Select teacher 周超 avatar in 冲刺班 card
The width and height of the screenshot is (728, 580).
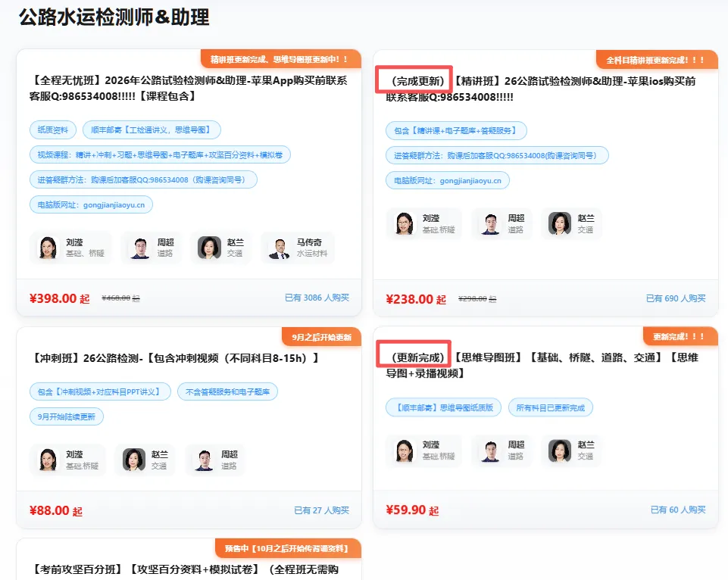coord(203,460)
